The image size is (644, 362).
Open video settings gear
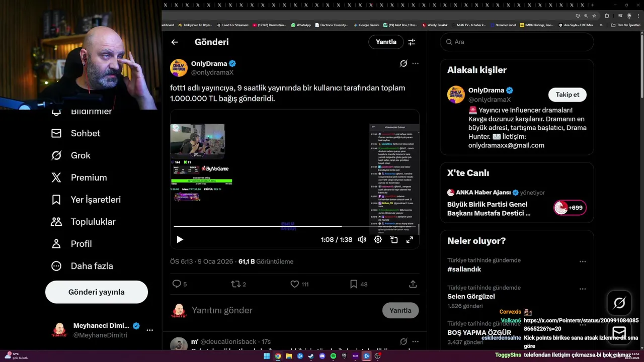click(x=378, y=240)
